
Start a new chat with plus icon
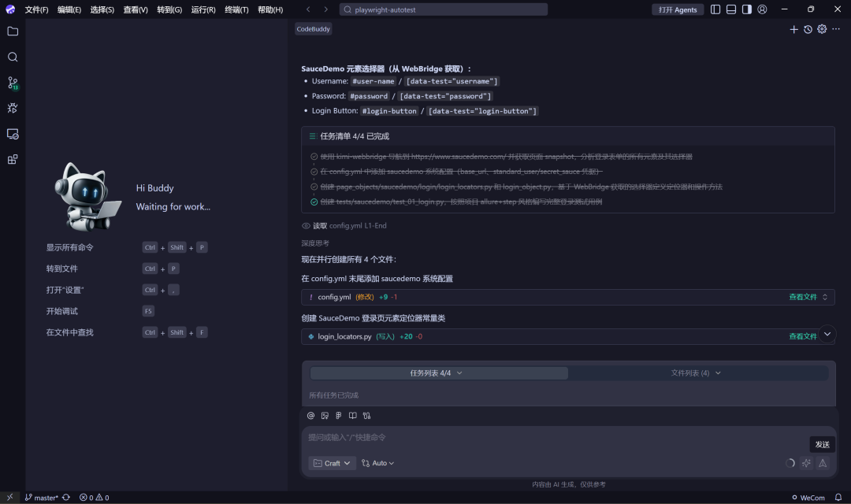tap(793, 29)
